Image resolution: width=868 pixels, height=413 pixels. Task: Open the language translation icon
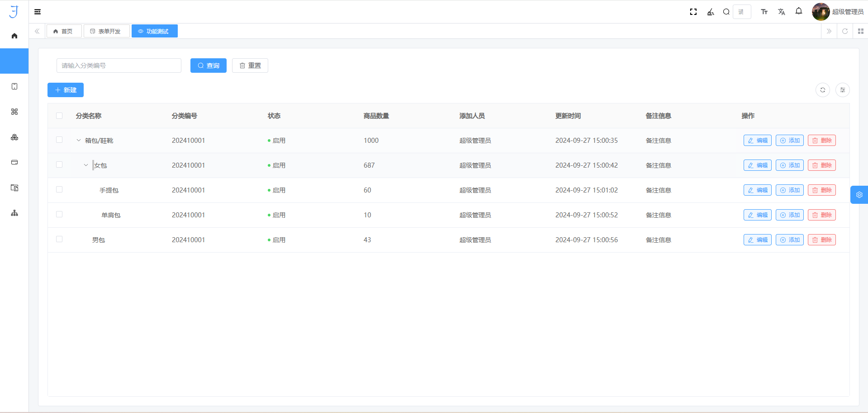tap(781, 12)
